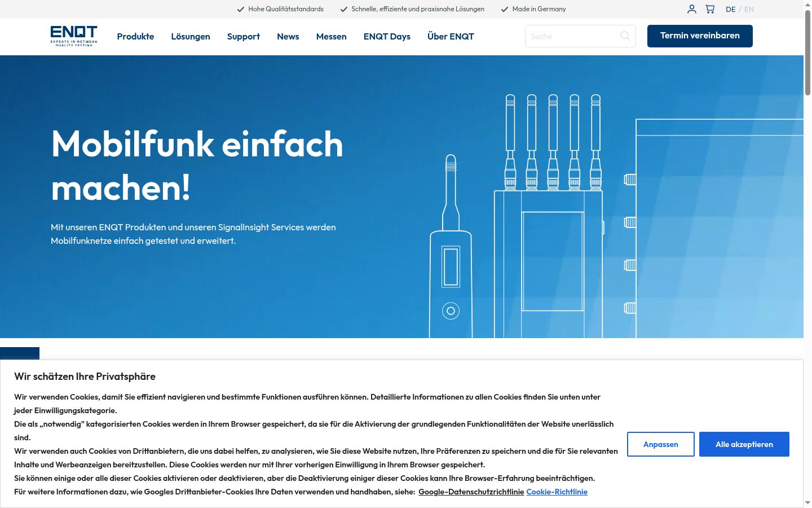The width and height of the screenshot is (812, 508).
Task: Click the search magnifier icon
Action: point(625,36)
